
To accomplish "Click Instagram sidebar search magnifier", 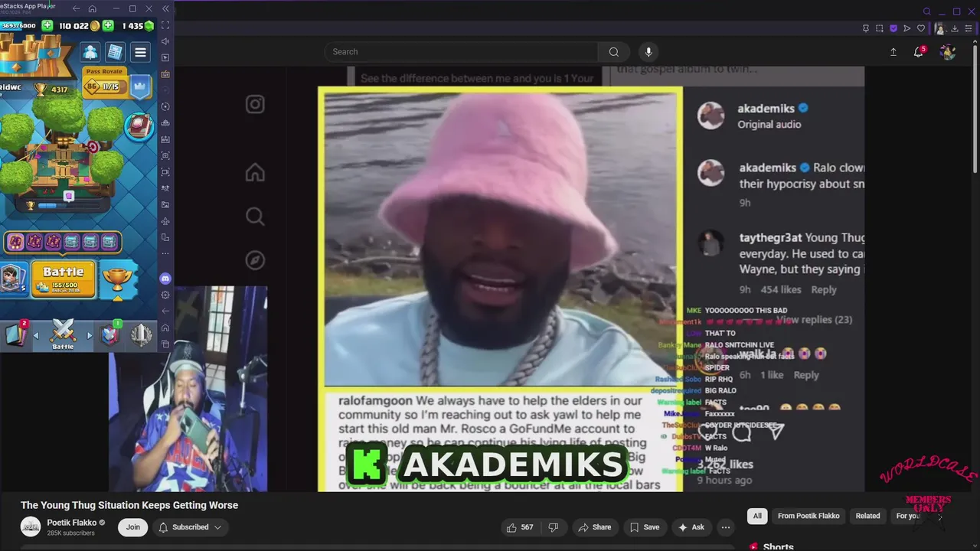I will point(255,217).
